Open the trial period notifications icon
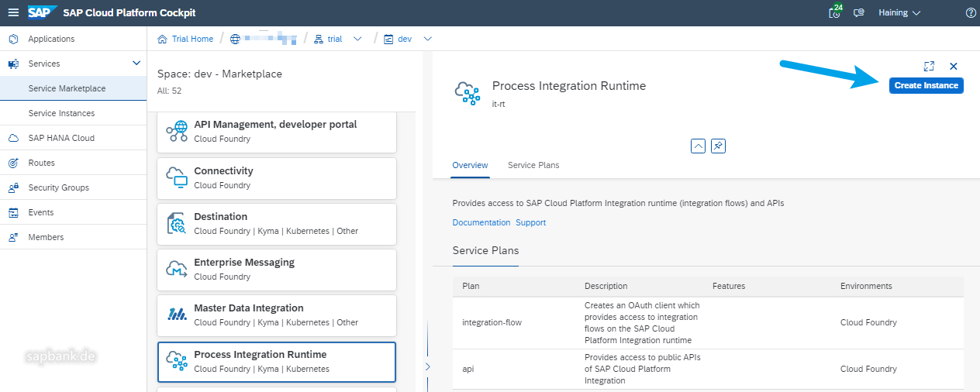The width and height of the screenshot is (980, 392). coord(835,12)
